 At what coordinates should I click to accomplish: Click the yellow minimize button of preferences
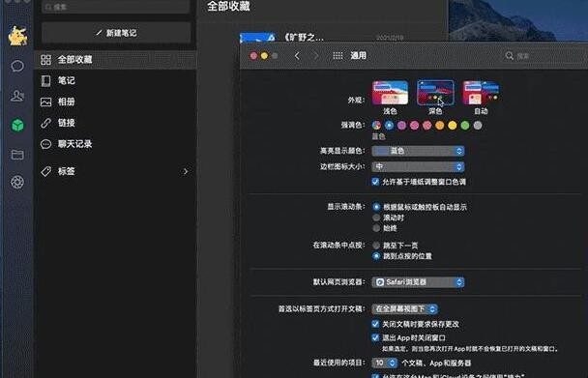point(264,56)
